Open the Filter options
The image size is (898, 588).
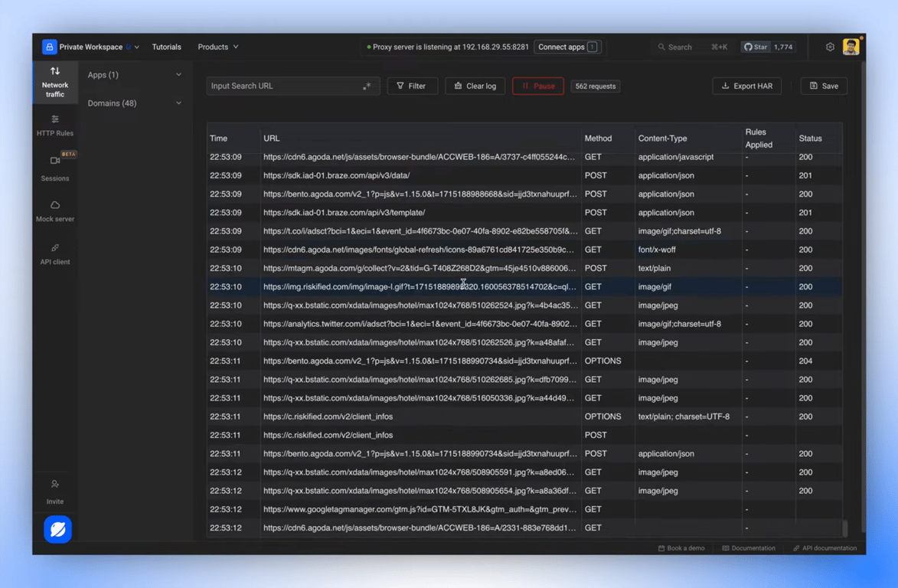412,86
